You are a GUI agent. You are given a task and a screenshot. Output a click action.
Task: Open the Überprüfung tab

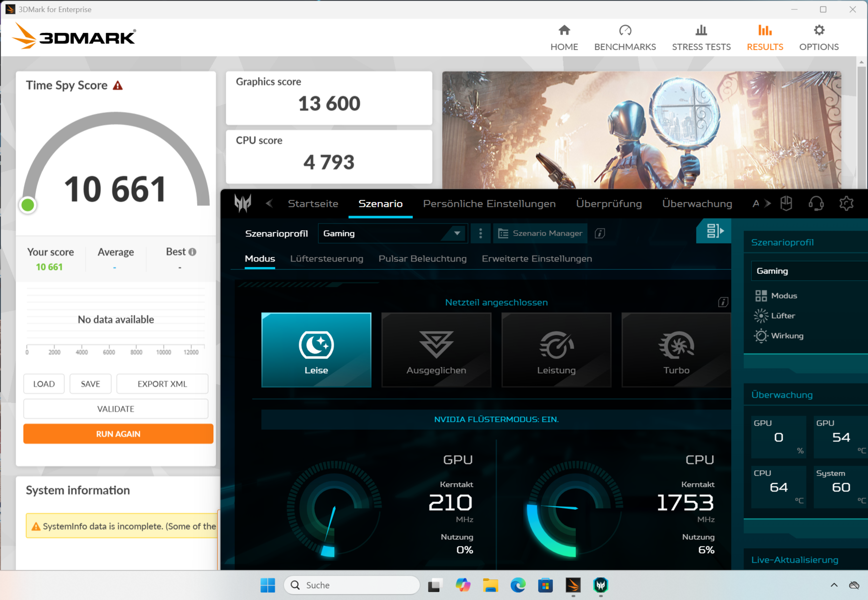click(x=609, y=203)
